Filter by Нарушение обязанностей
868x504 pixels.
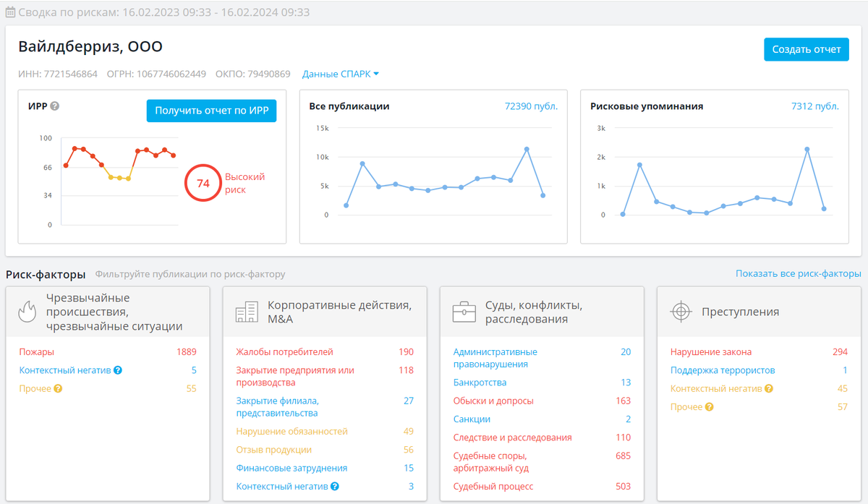point(292,432)
